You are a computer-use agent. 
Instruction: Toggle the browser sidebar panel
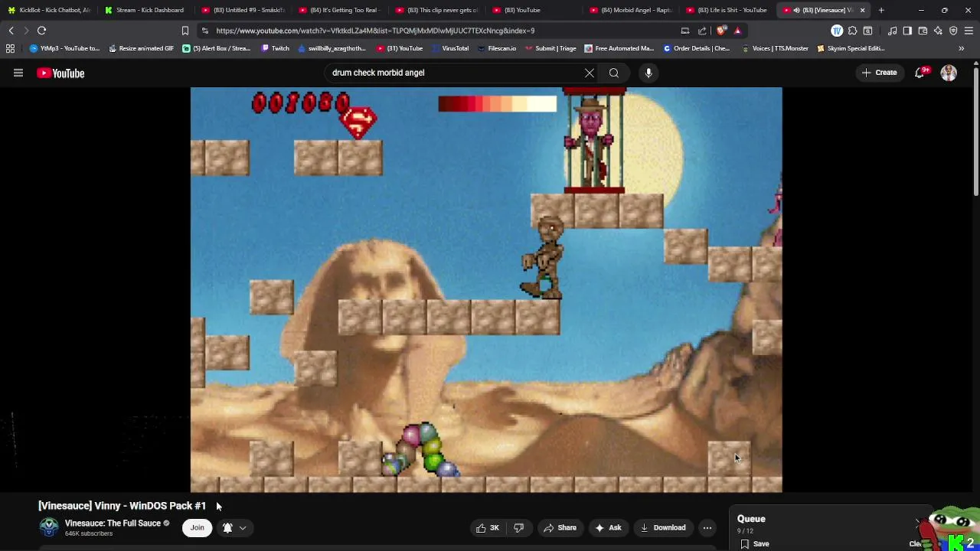pos(907,31)
